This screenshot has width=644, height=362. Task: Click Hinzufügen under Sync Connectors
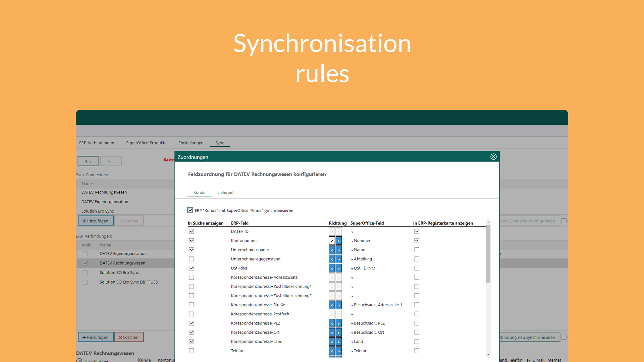coord(96,221)
